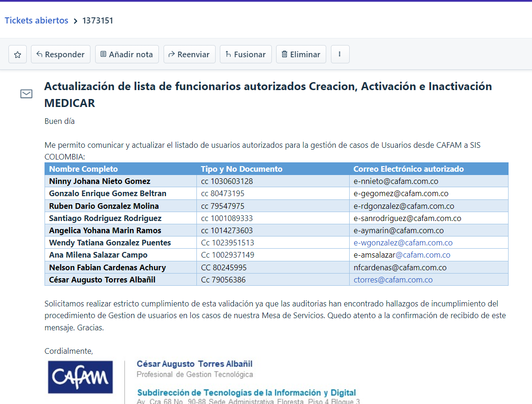Image resolution: width=532 pixels, height=404 pixels.
Task: Click the Responder button
Action: point(61,54)
